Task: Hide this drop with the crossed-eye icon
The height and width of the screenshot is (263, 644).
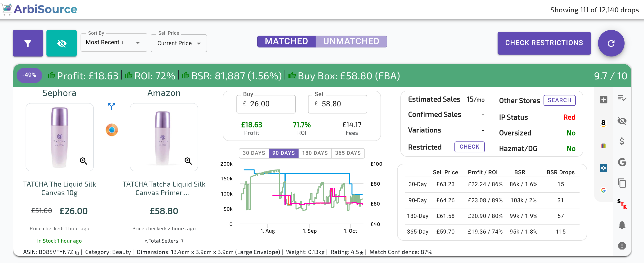Action: click(x=622, y=121)
